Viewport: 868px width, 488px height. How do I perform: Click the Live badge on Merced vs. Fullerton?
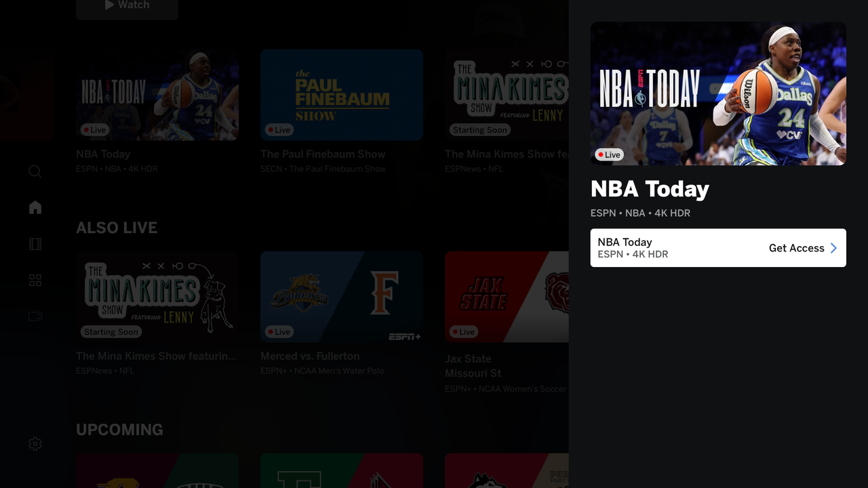coord(279,332)
